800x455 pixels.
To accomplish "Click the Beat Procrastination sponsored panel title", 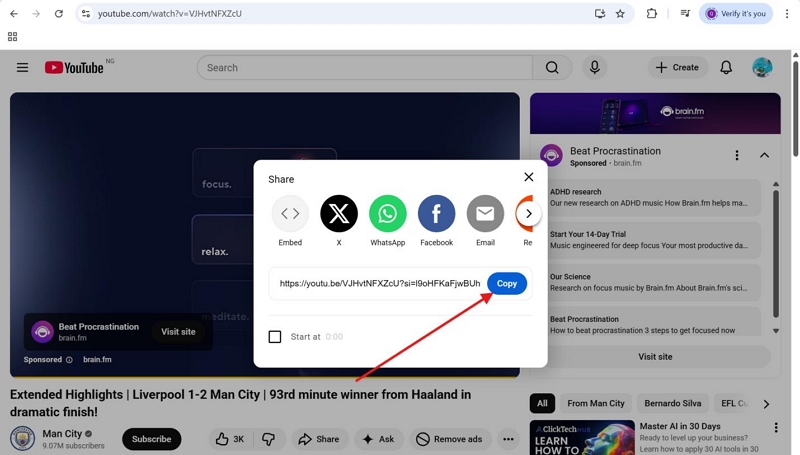I will [615, 151].
